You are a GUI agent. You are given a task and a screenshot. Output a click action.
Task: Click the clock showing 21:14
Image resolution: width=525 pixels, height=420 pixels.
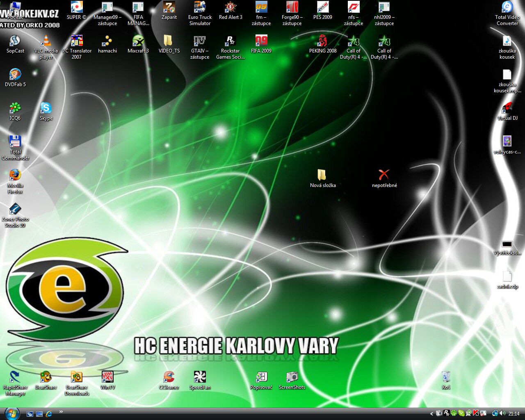514,414
